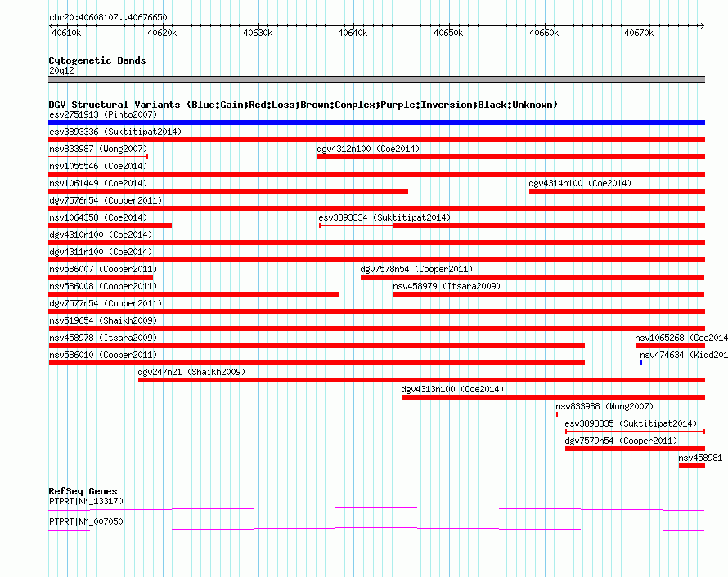Screen dimensions: 728x577
Task: Click the nsv586010 (Cooper2011) label
Action: click(x=103, y=355)
